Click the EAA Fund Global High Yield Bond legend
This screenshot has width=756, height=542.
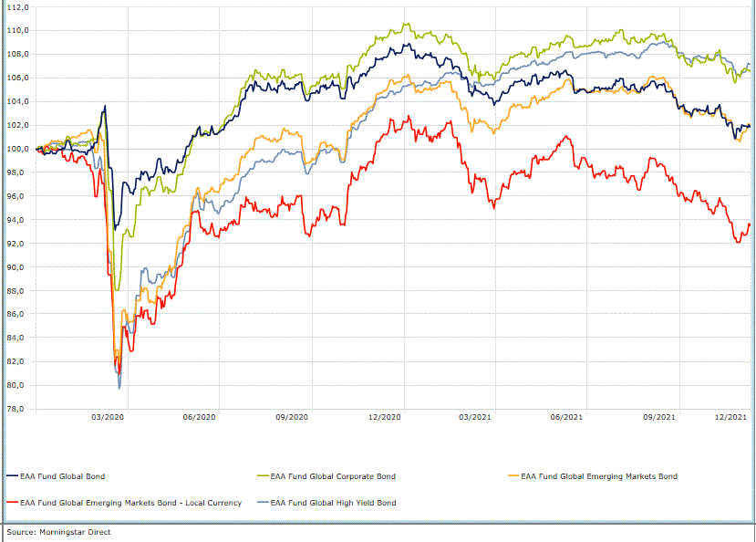[x=334, y=503]
